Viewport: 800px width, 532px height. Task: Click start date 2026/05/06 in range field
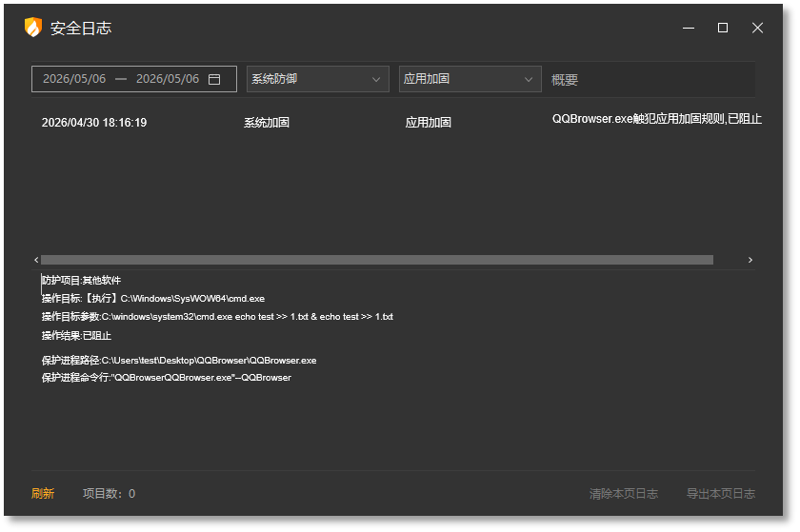click(x=74, y=79)
